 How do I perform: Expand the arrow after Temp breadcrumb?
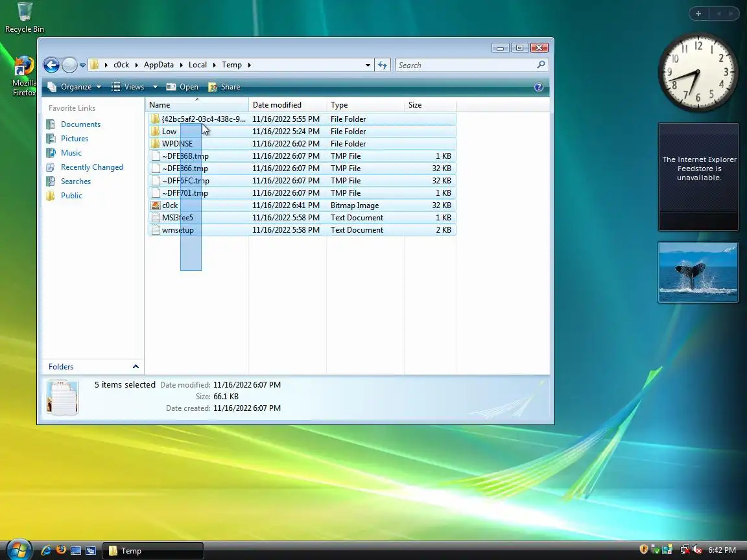tap(249, 65)
